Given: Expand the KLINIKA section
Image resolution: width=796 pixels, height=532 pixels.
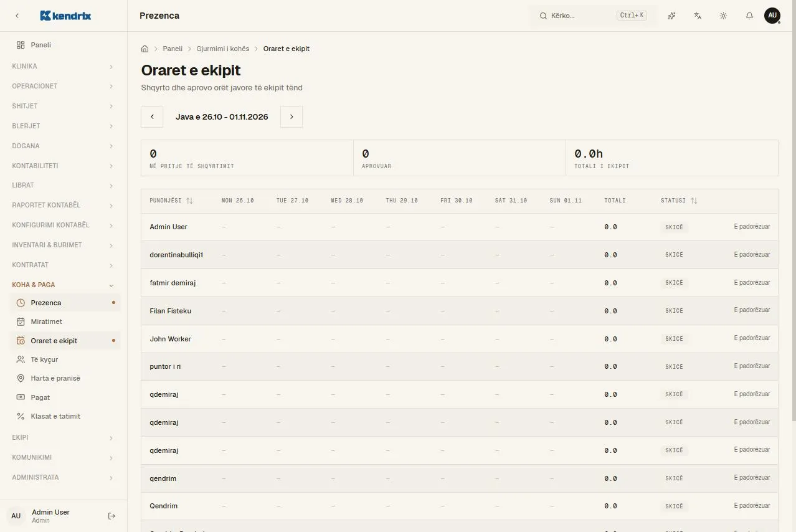Looking at the screenshot, I should coord(64,66).
